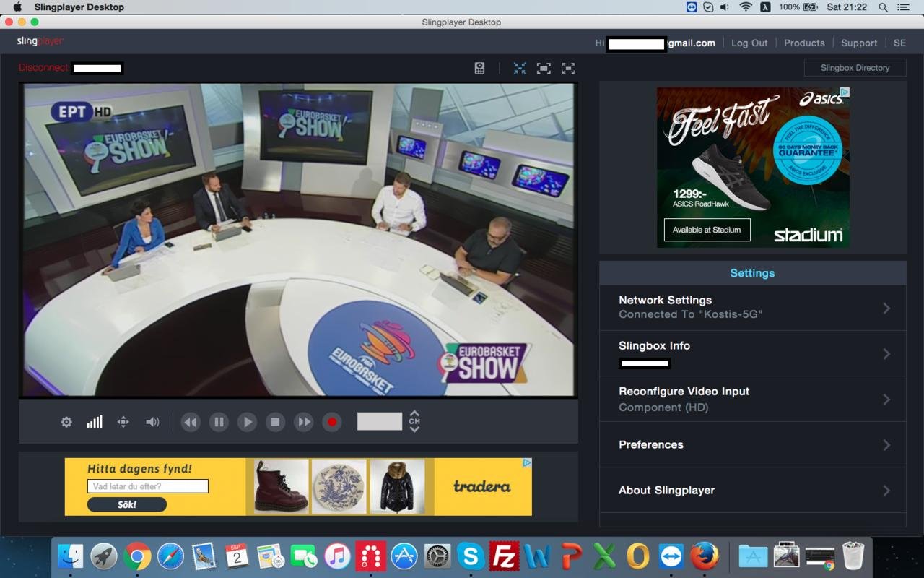
Task: Go to next channel with CH up arrow
Action: pyautogui.click(x=414, y=414)
